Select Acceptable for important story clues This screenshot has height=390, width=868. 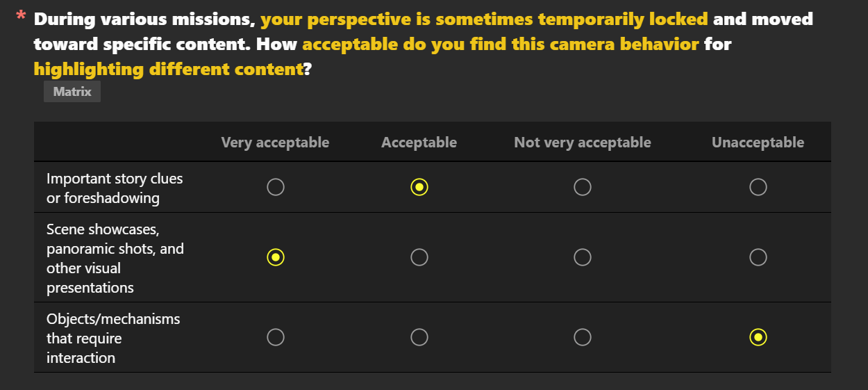coord(419,187)
